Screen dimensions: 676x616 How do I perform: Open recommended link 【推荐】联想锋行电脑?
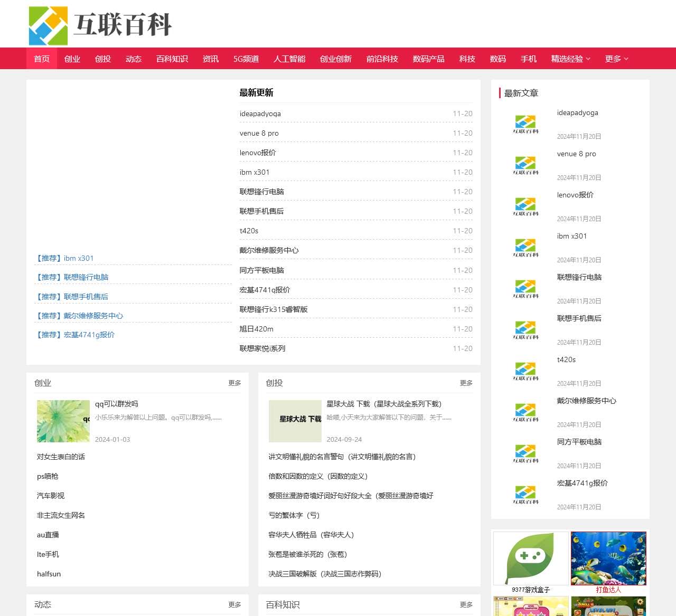pyautogui.click(x=71, y=277)
